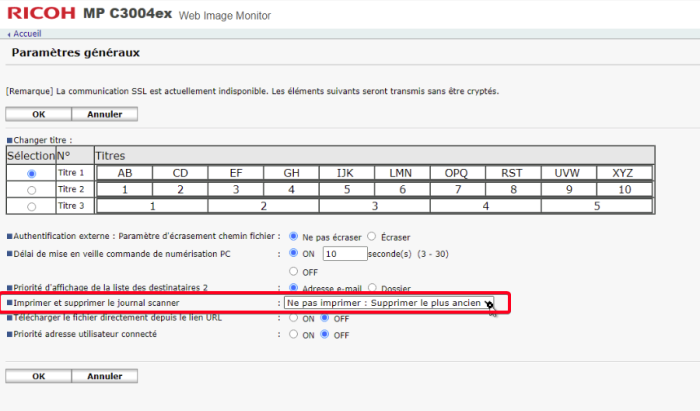This screenshot has width=700, height=411.
Task: Select the 'Ne pas écraser' option
Action: 294,236
